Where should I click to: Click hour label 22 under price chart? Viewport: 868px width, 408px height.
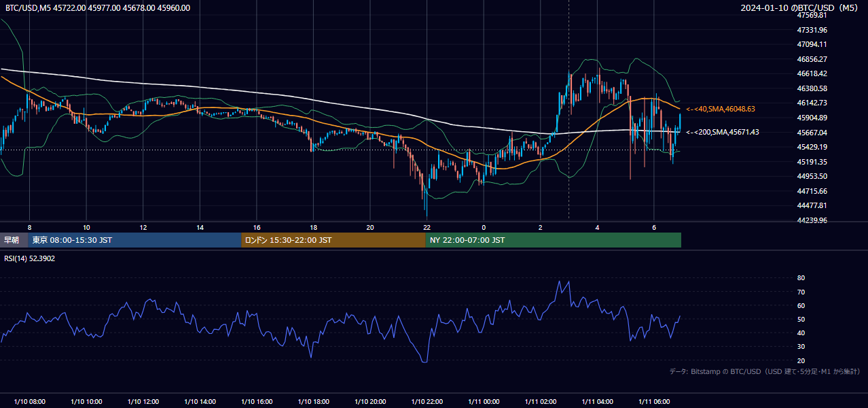point(427,226)
